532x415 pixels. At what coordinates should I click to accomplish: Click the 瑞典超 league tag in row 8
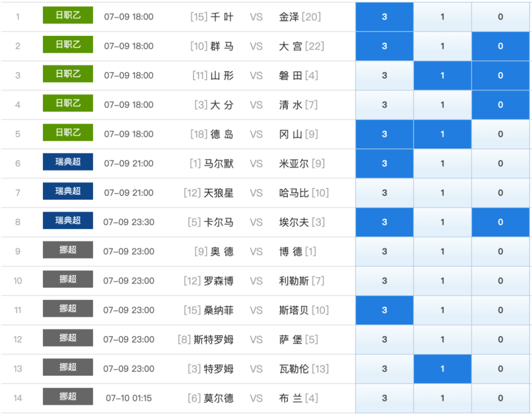tap(68, 221)
